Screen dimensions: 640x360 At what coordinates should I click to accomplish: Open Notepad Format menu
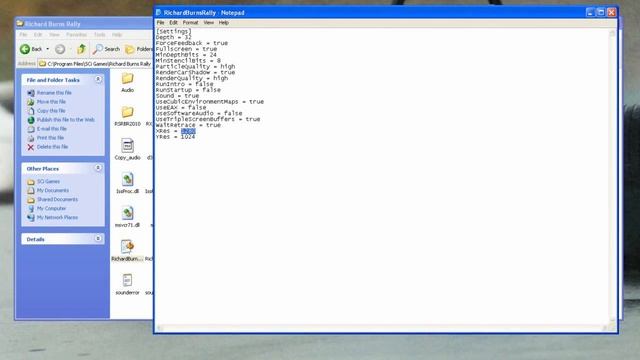(190, 22)
